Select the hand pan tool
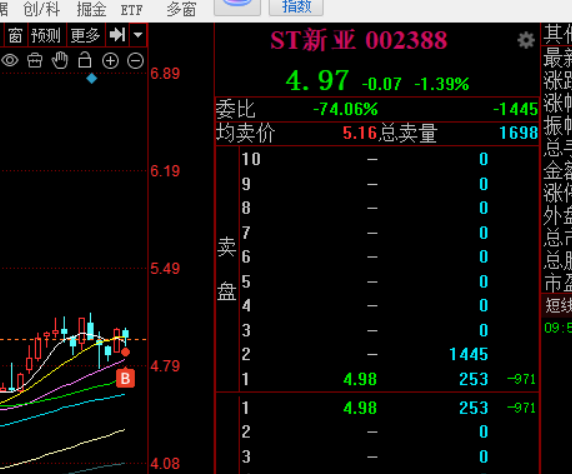The width and height of the screenshot is (572, 474). (60, 60)
